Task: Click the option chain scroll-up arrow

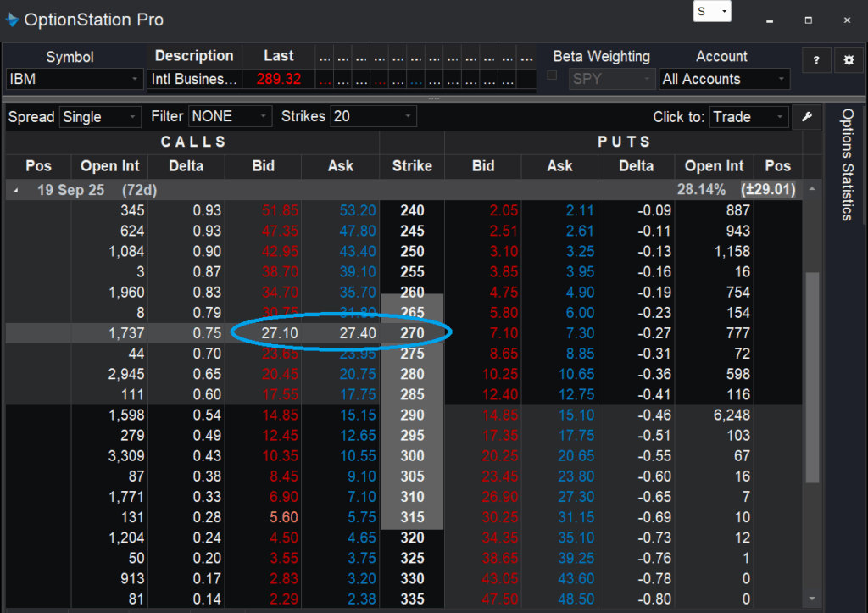Action: [812, 189]
